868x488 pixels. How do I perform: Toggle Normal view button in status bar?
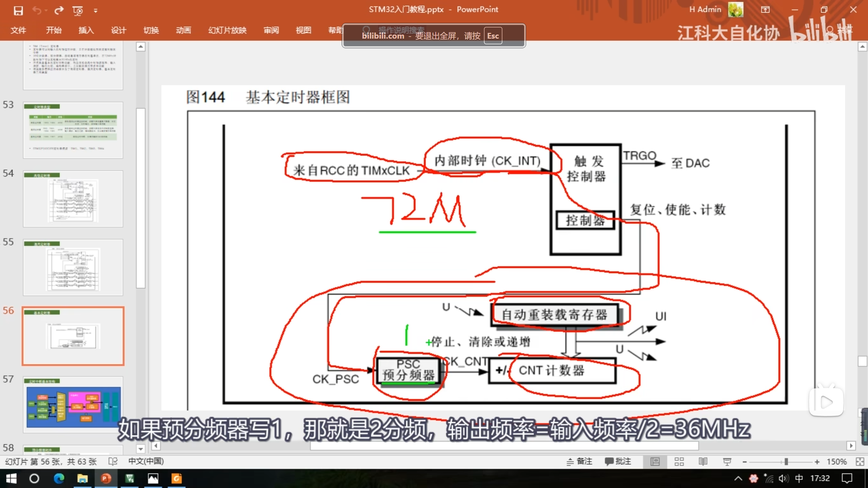point(655,462)
